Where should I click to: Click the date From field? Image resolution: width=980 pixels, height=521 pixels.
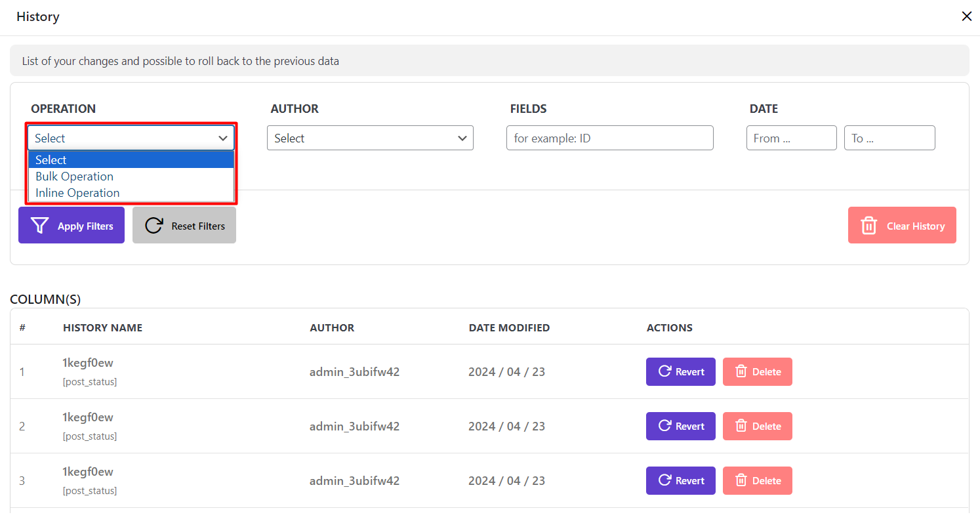[791, 138]
